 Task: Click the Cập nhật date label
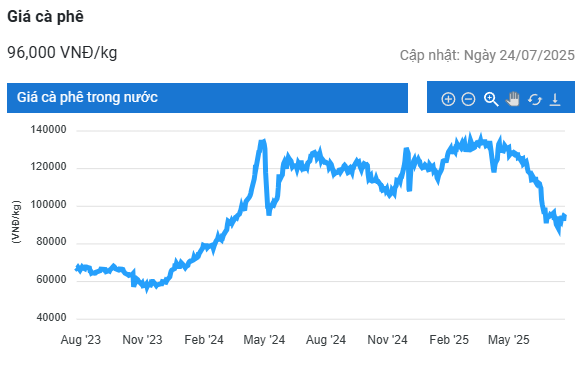487,55
